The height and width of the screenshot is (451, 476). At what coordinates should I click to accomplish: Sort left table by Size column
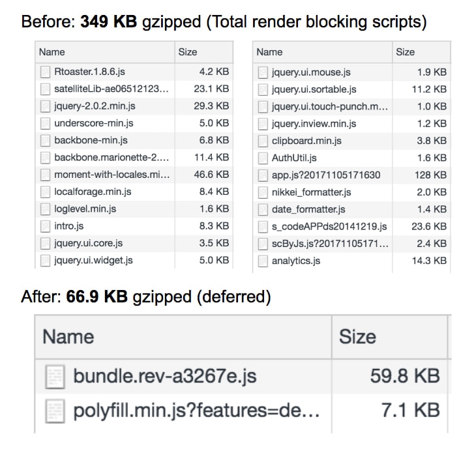pos(187,52)
